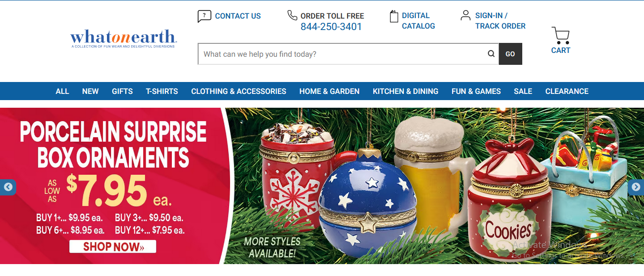Click the 844-250-3401 phone number link
The image size is (644, 276).
click(x=331, y=27)
